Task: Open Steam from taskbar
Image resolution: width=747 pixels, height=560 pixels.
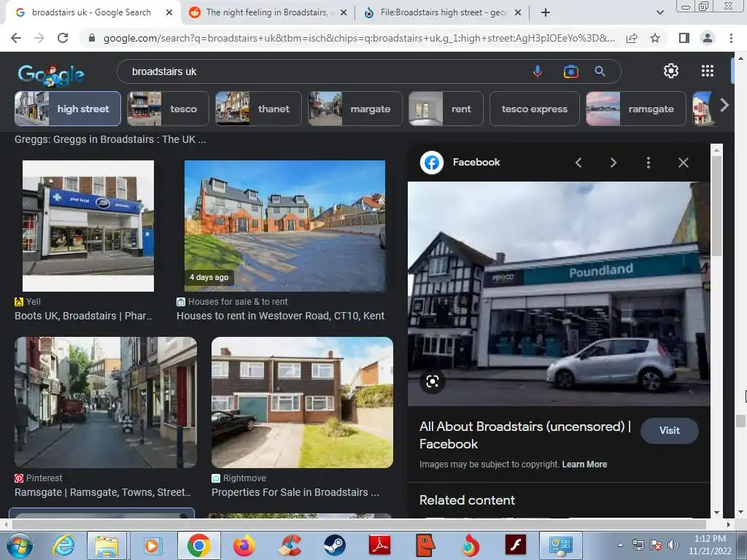Action: tap(335, 545)
